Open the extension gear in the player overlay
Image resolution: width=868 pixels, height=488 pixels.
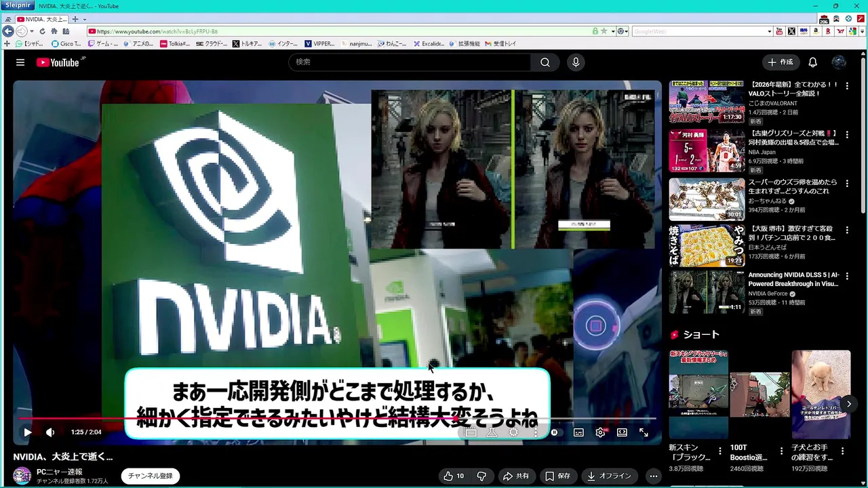(x=513, y=432)
